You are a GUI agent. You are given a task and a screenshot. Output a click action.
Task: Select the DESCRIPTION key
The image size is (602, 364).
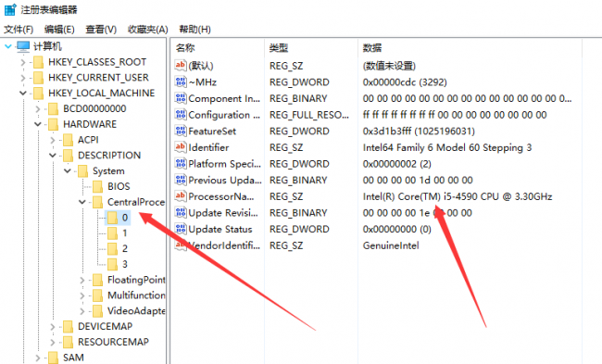pos(109,156)
